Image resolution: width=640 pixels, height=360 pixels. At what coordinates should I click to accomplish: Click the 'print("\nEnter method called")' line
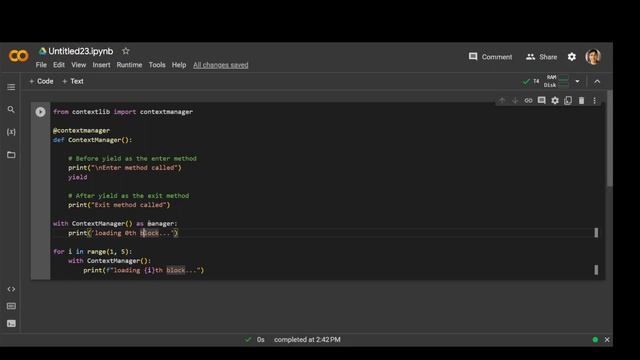[125, 168]
